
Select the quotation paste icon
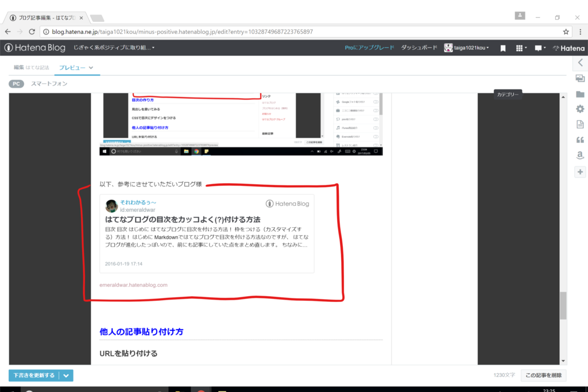pos(581,139)
